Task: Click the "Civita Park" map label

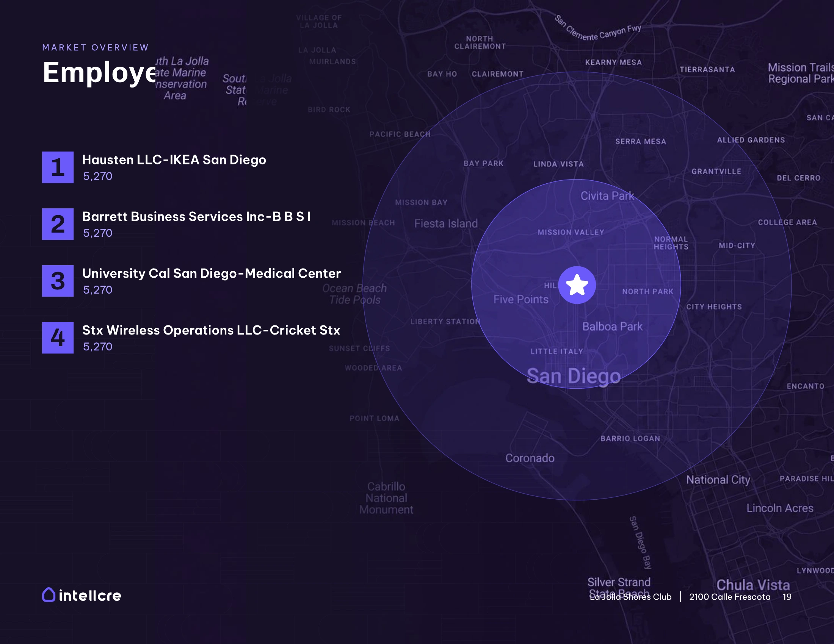Action: point(607,196)
